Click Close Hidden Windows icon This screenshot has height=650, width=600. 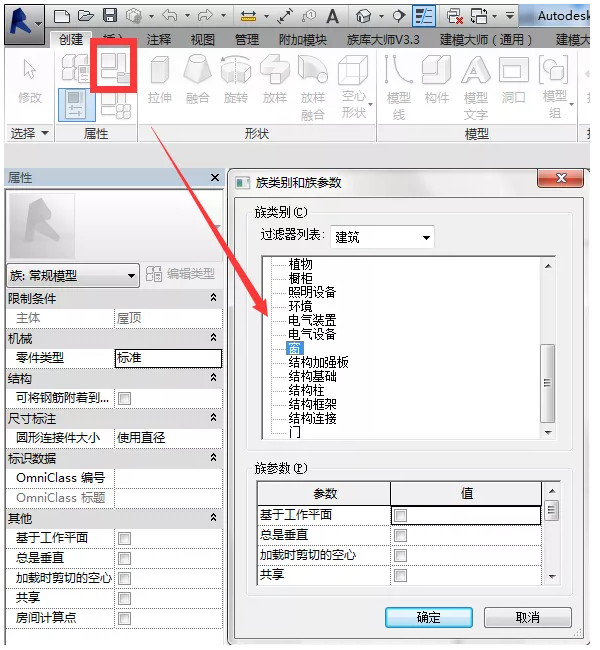tap(455, 16)
